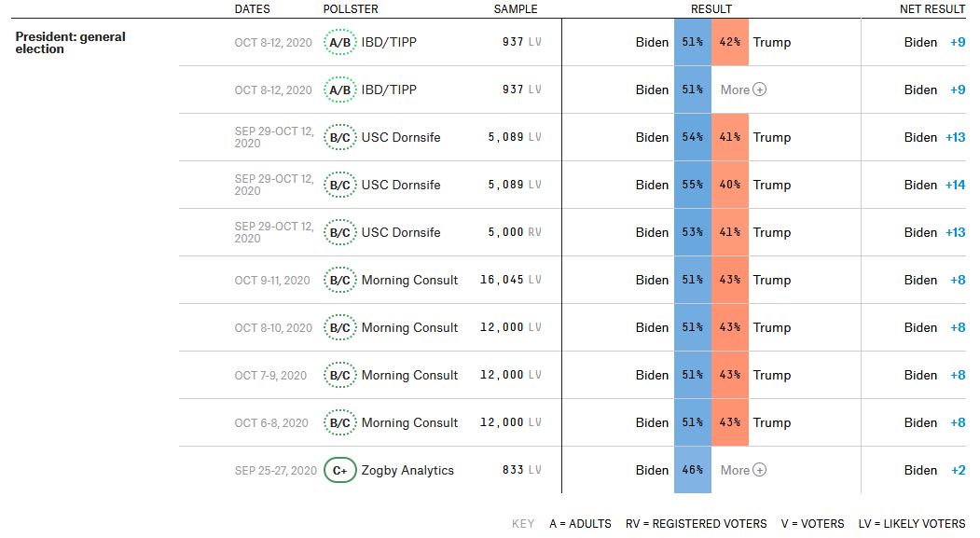Click the B/C badge of the Oct 7-9 Morning Consult poll
Image resolution: width=980 pixels, height=538 pixels.
(x=340, y=375)
